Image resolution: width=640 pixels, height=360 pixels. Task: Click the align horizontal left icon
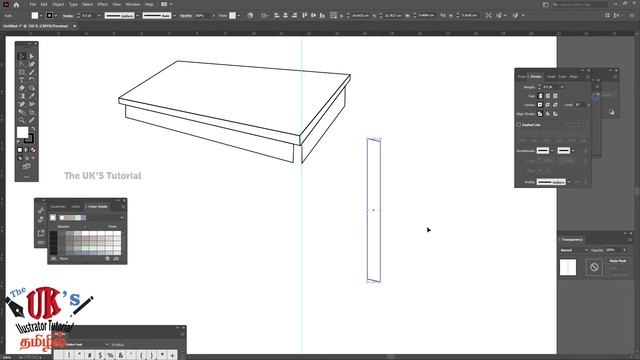(x=276, y=16)
